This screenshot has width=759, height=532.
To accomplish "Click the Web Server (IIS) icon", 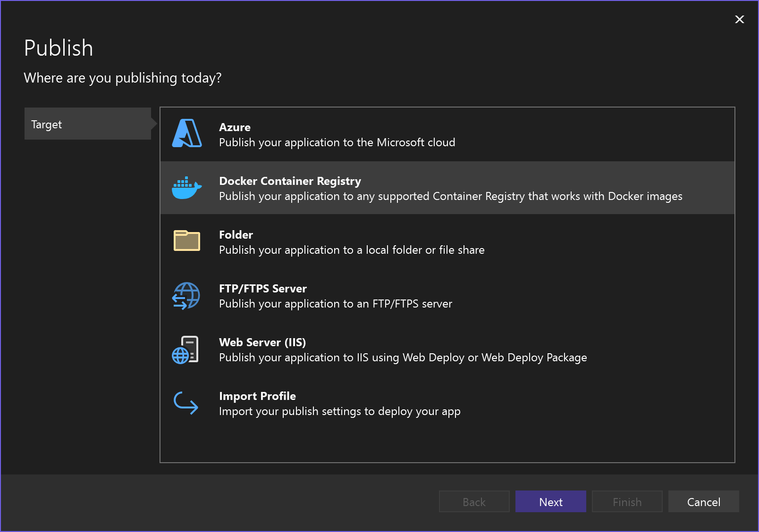I will 186,349.
